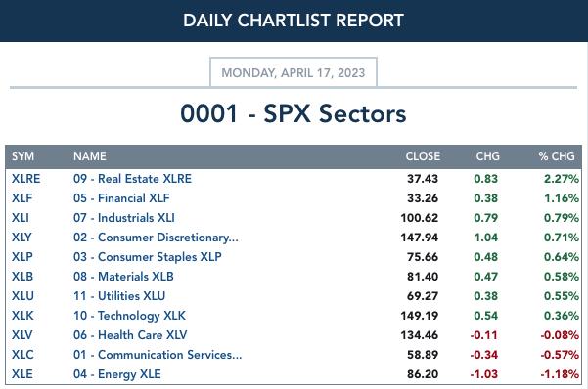Open 06 - Health Care XLV chart
Viewport: 588px width, 389px height.
130,334
